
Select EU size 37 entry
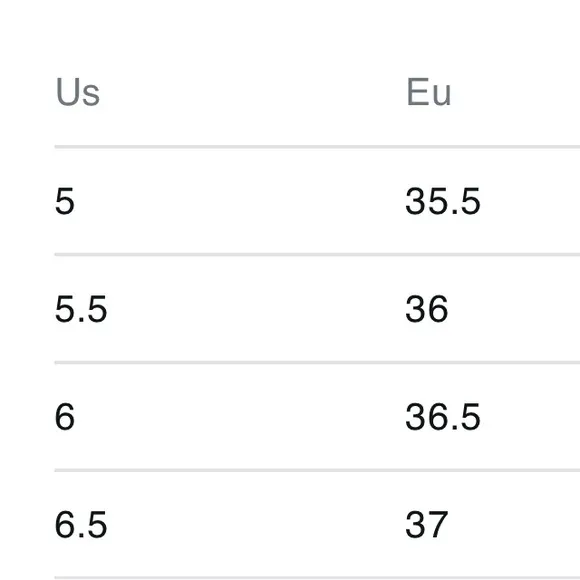pyautogui.click(x=427, y=525)
